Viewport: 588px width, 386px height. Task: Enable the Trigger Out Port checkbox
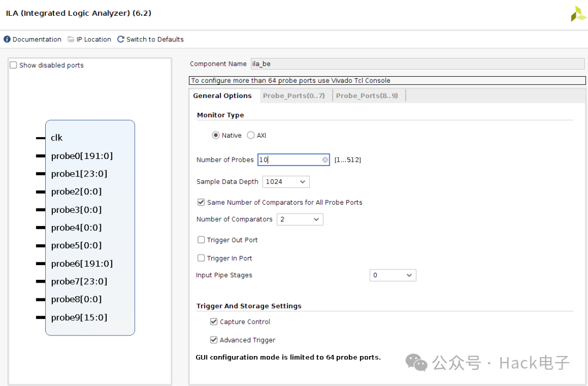[x=201, y=240]
